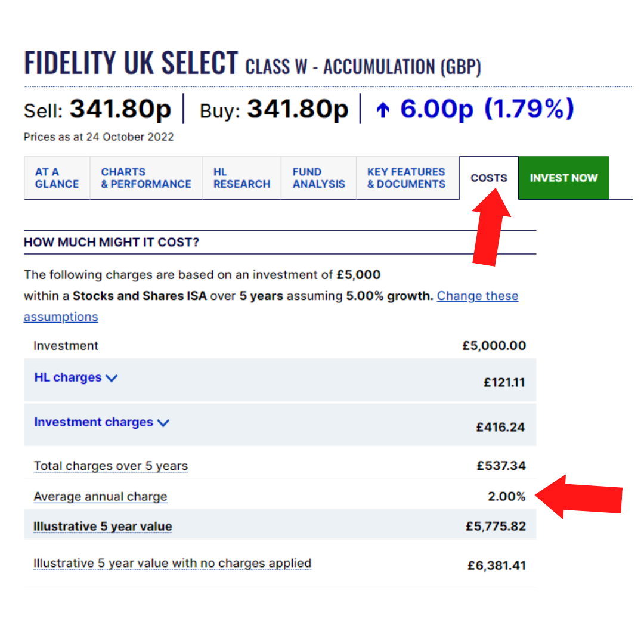
Task: Click the HL charges chevron icon
Action: (112, 378)
